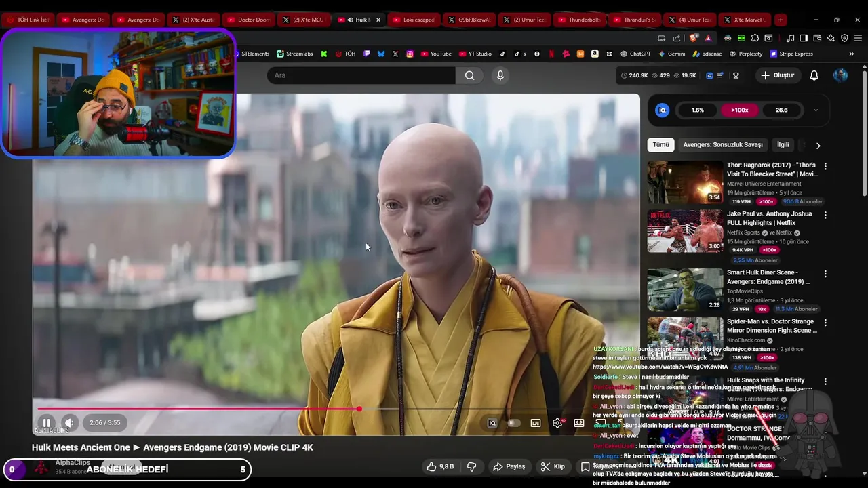The height and width of the screenshot is (488, 868).
Task: Click the 1.6% vidIQ stat pill
Action: click(698, 110)
